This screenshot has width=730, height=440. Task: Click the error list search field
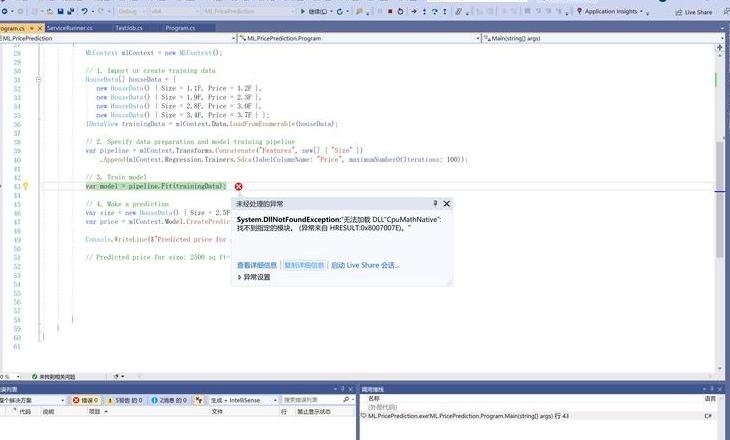(312, 400)
